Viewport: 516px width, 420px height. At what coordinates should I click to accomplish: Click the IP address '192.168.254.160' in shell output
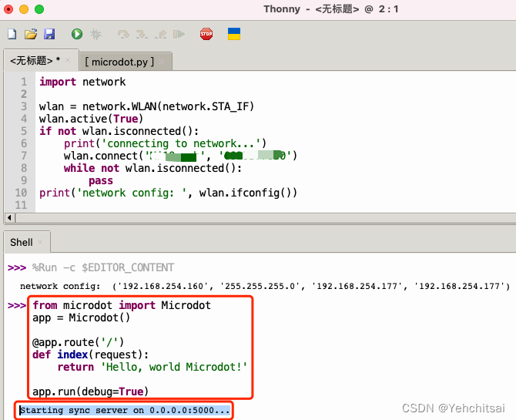pos(163,286)
